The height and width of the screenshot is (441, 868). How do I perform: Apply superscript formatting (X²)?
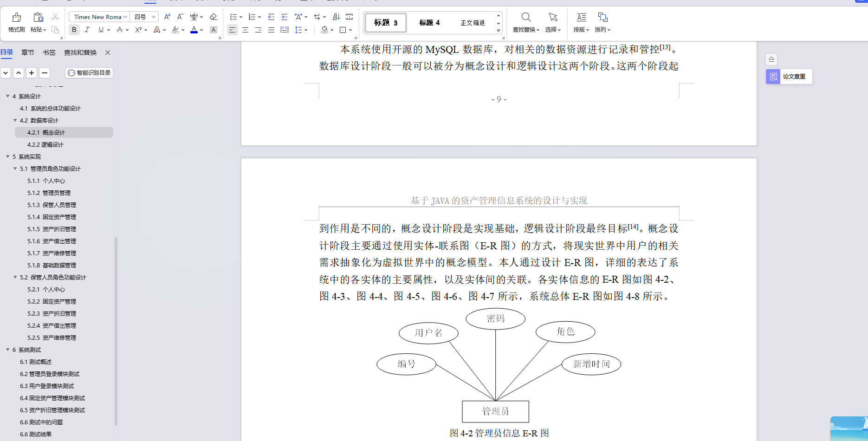(138, 30)
